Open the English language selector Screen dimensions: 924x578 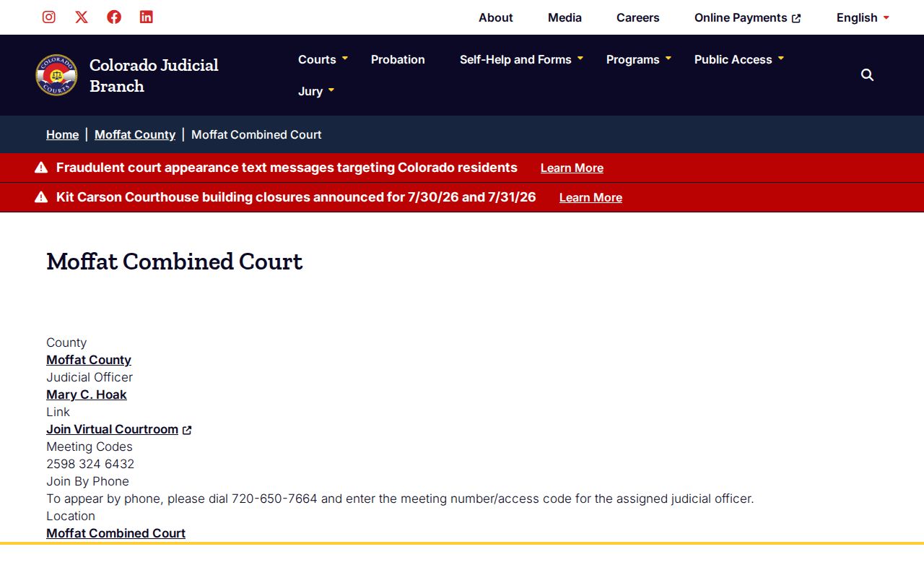[863, 17]
